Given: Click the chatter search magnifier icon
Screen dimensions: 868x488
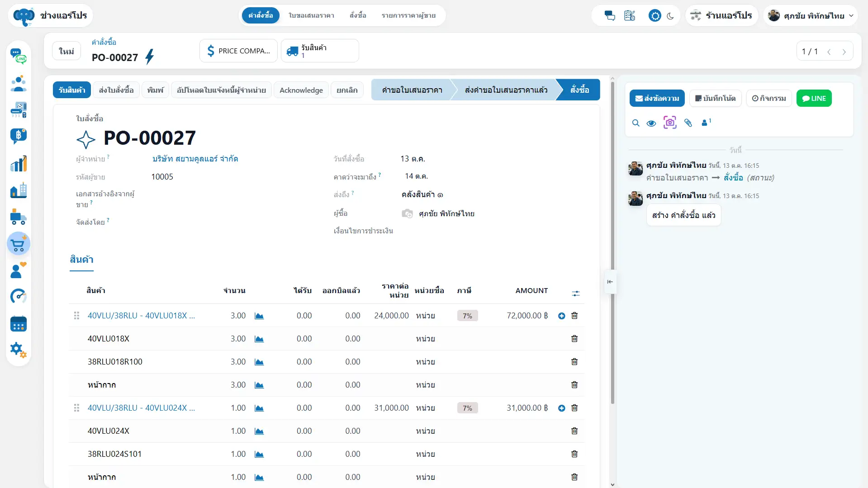Looking at the screenshot, I should (x=636, y=123).
